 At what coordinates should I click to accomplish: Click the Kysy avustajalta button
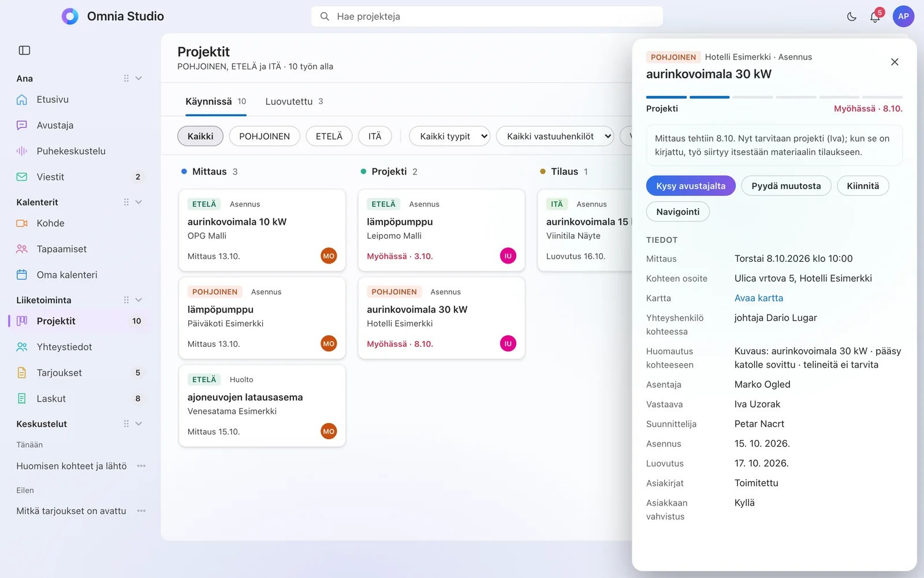691,186
